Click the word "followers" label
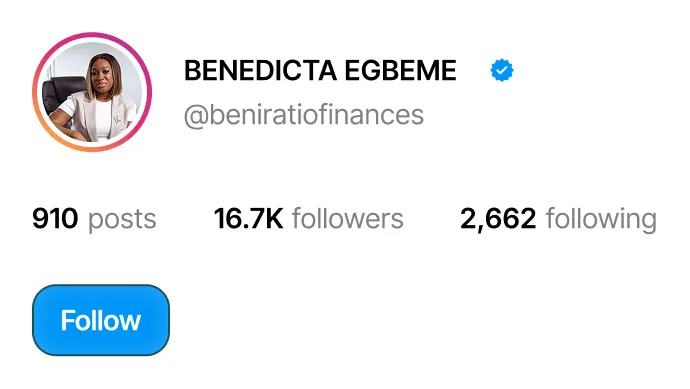690x389 pixels. tap(348, 219)
